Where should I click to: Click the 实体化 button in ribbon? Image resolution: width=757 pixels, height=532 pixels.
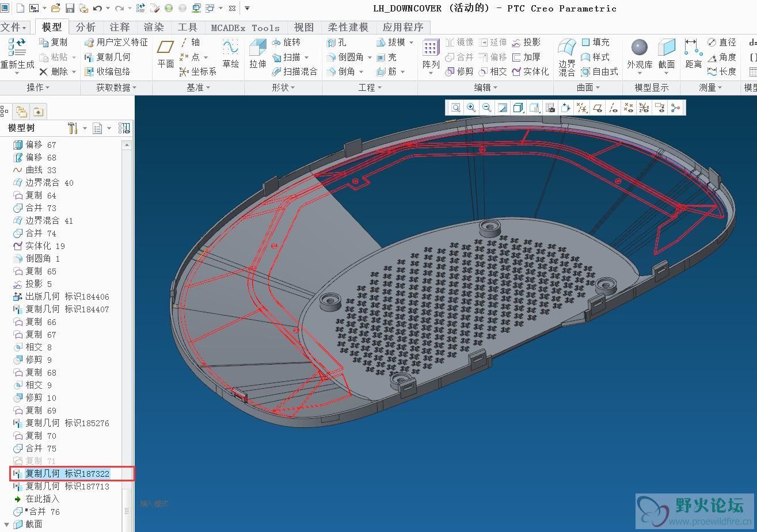point(530,71)
